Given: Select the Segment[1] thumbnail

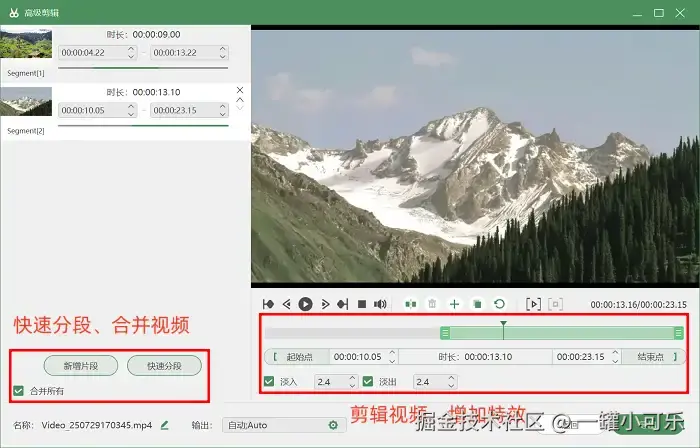Looking at the screenshot, I should pos(26,43).
